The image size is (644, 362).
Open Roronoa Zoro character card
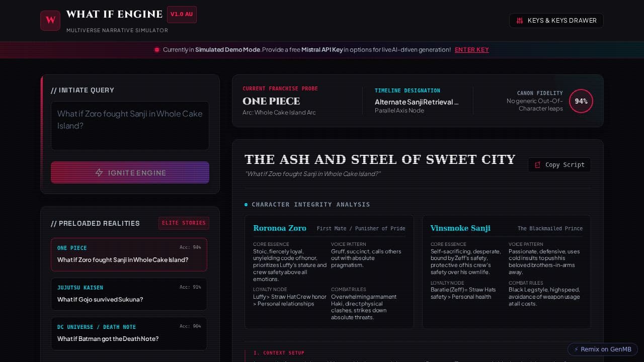pyautogui.click(x=329, y=272)
